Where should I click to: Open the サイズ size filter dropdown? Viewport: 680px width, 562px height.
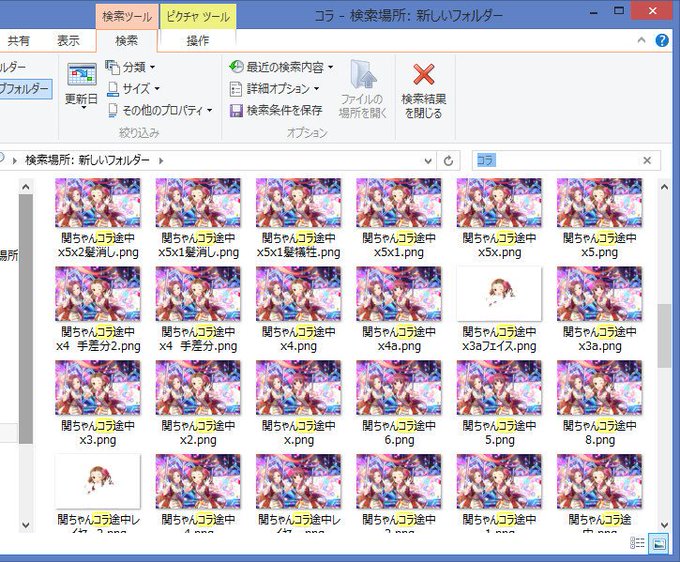pyautogui.click(x=133, y=89)
